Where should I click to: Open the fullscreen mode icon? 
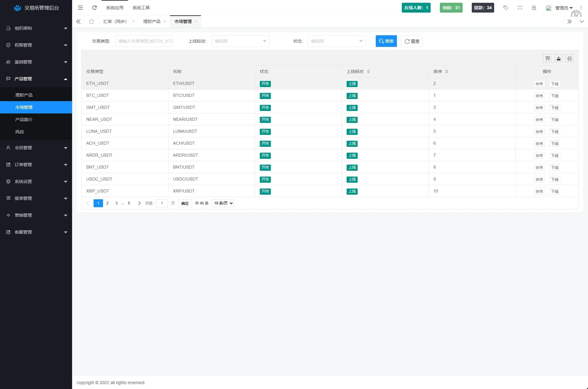pos(520,8)
